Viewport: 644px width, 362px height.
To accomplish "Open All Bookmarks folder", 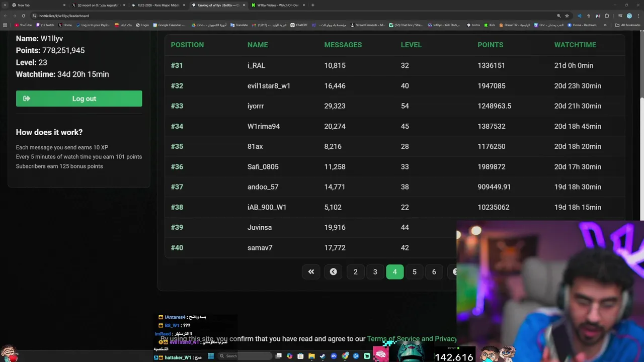I will point(627,25).
